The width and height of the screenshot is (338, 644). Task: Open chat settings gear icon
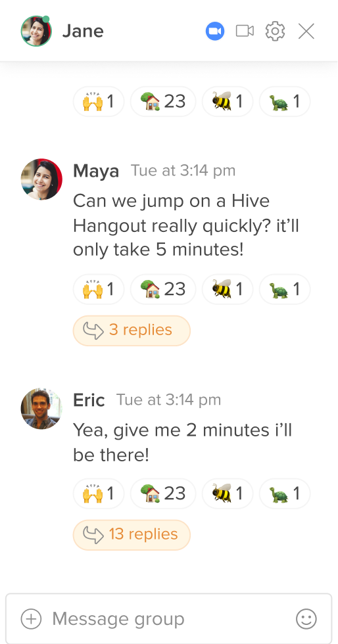[x=275, y=32]
